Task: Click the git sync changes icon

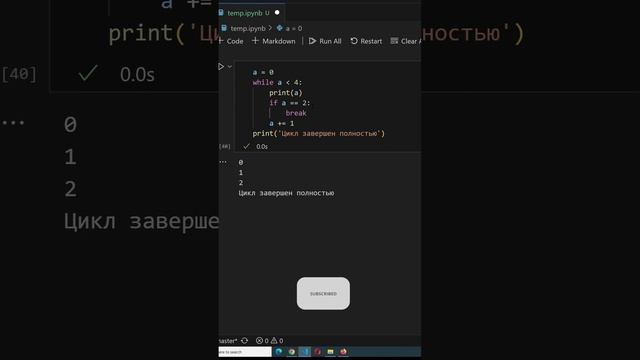Action: [x=244, y=340]
